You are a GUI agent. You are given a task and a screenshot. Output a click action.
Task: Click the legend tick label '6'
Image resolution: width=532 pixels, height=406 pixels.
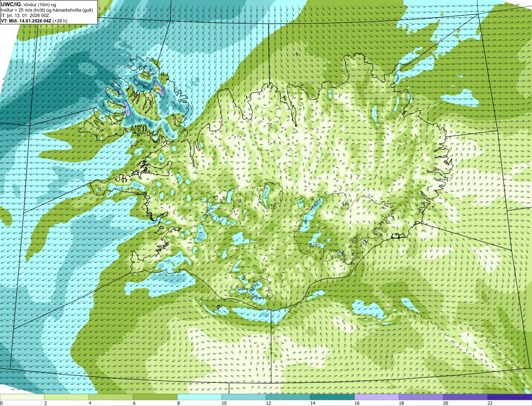[134, 403]
